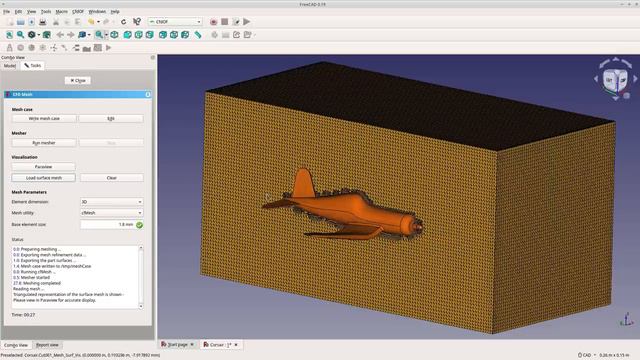Click the Open file icon
640x360 pixels.
pos(20,22)
